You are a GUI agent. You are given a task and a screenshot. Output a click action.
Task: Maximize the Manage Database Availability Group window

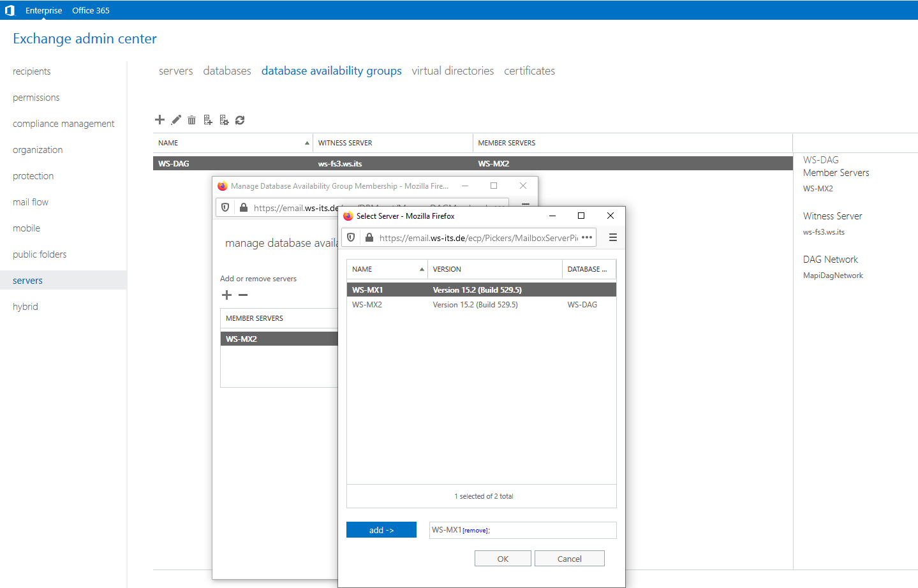[494, 186]
